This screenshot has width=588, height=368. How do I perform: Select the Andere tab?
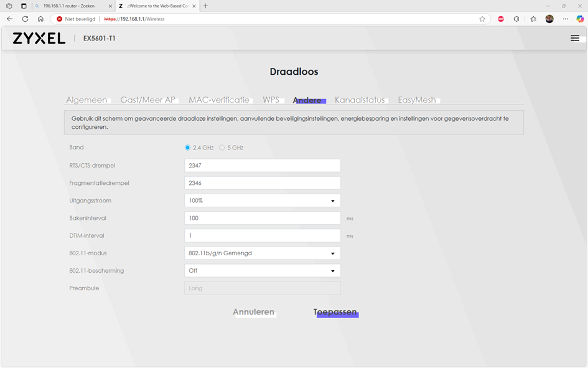307,100
